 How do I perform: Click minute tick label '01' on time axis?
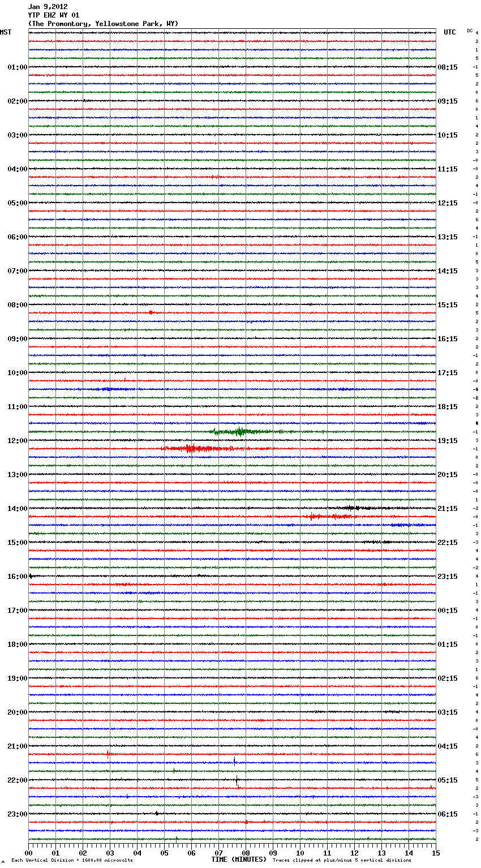(55, 853)
